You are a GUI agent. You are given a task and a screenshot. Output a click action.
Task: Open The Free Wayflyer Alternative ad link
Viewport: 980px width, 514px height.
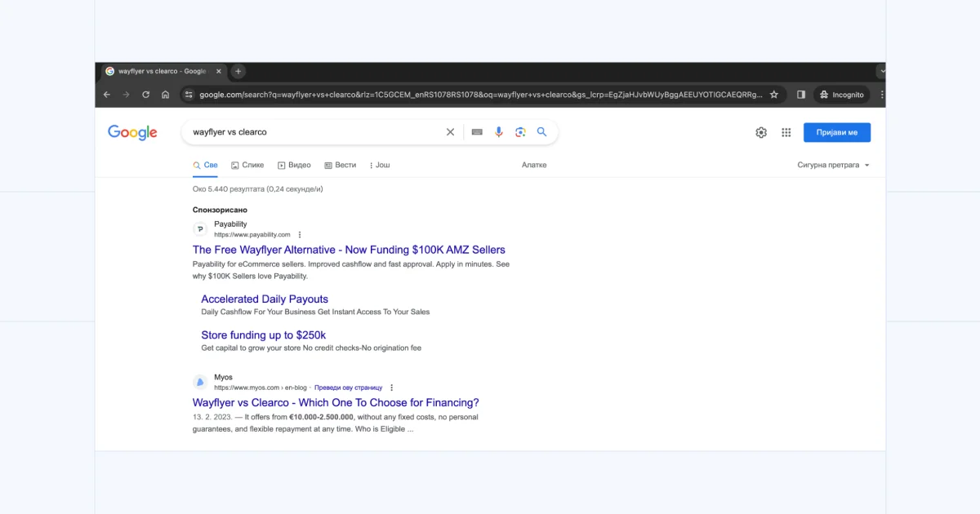(x=349, y=250)
